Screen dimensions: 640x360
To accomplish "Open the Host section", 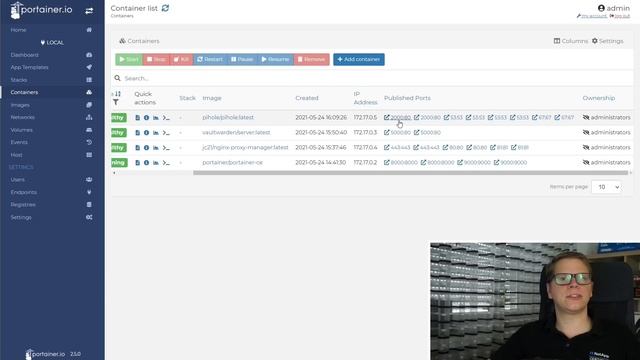I will click(x=16, y=155).
